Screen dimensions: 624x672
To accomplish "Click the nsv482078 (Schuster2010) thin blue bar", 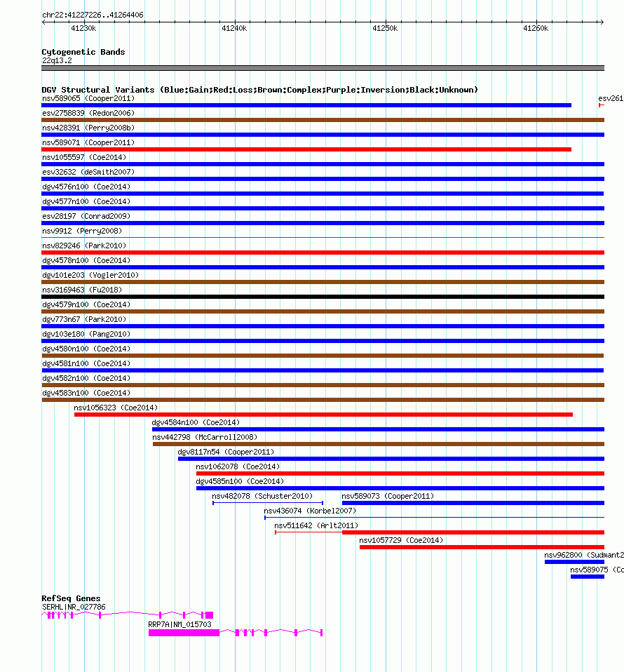I will [x=268, y=503].
